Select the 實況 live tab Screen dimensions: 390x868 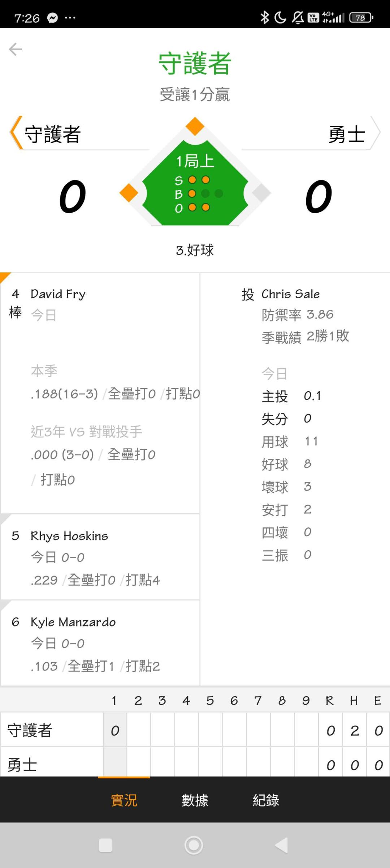[124, 800]
